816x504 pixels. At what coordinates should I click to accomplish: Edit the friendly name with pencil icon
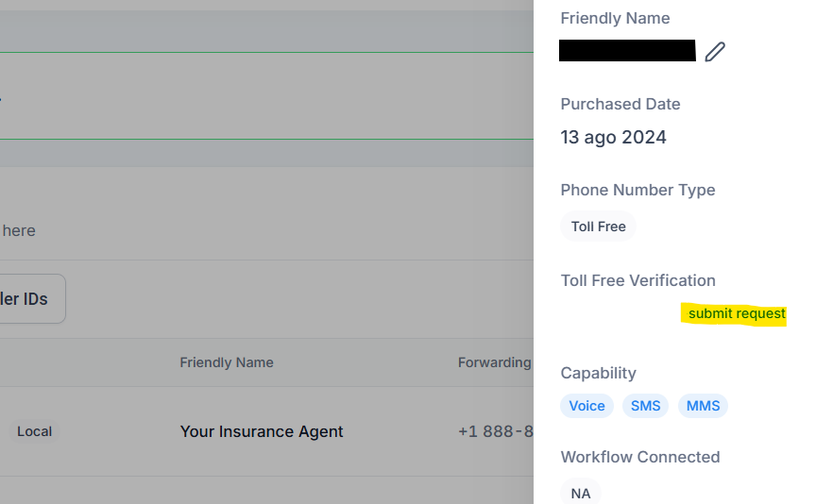715,52
